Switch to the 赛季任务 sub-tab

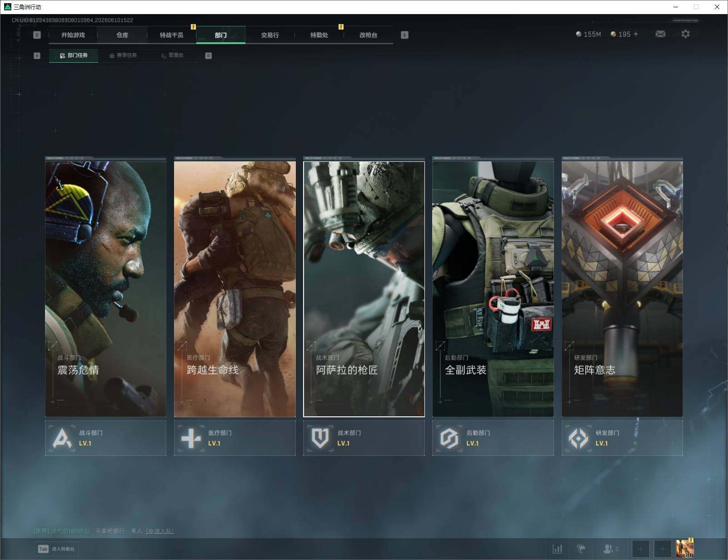click(123, 55)
